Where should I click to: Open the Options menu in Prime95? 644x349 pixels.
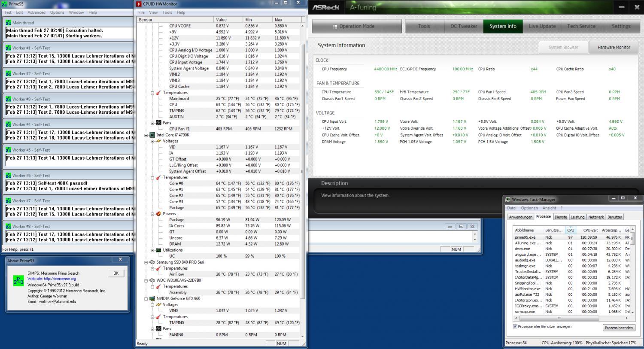57,12
